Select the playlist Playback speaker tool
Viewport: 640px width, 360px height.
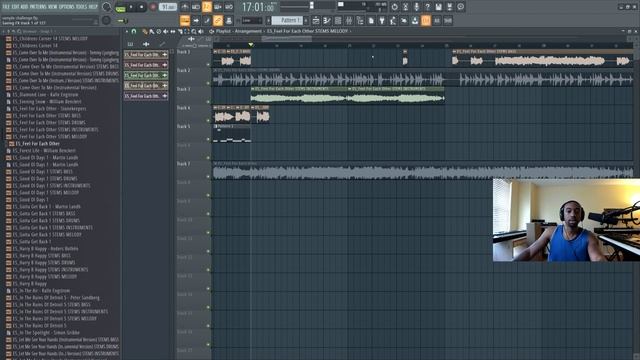tap(201, 31)
